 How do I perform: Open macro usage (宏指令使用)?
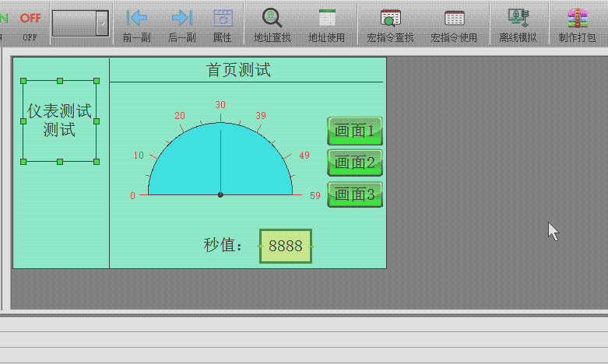454,19
